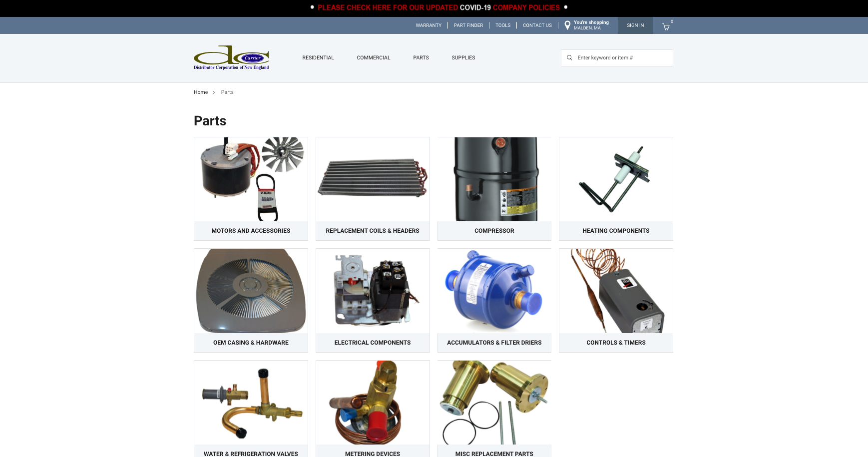868x457 pixels.
Task: Select the Parts navigation item
Action: (x=421, y=58)
